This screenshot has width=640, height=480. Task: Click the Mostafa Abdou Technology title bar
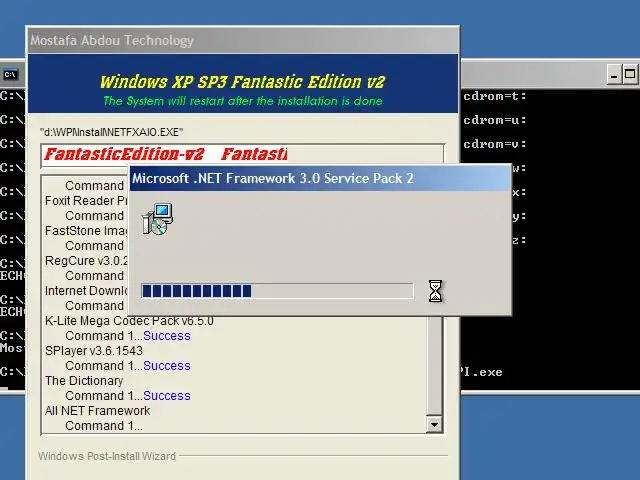point(243,40)
